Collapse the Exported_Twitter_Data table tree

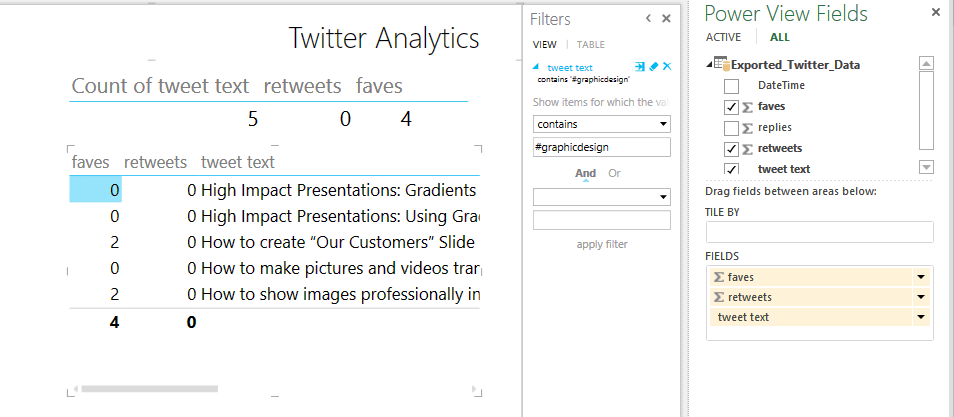coord(709,65)
